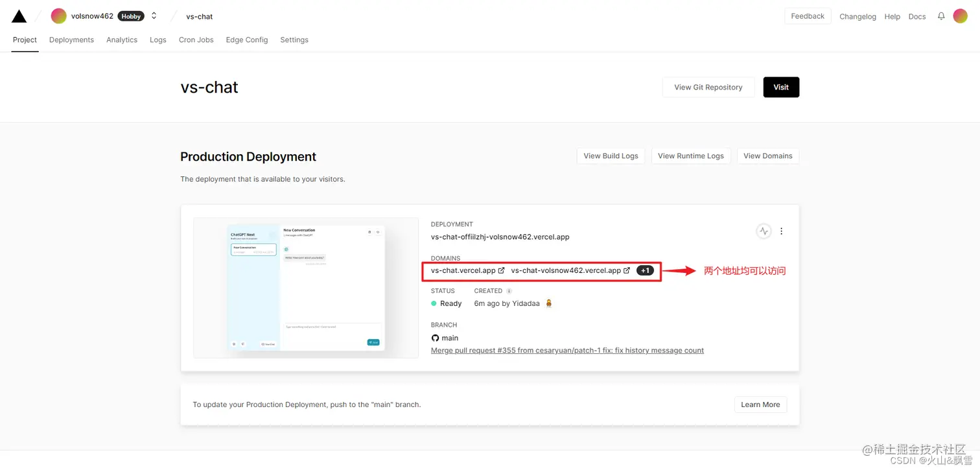This screenshot has width=980, height=470.
Task: Open the Help link
Action: (892, 17)
